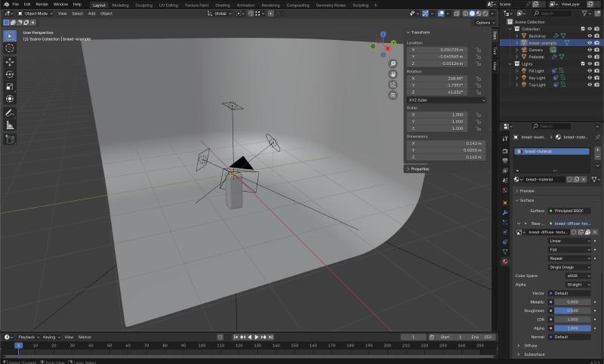Screen dimensions: 604x364
Task: Toggle render camera icon for Top Light
Action: point(596,85)
